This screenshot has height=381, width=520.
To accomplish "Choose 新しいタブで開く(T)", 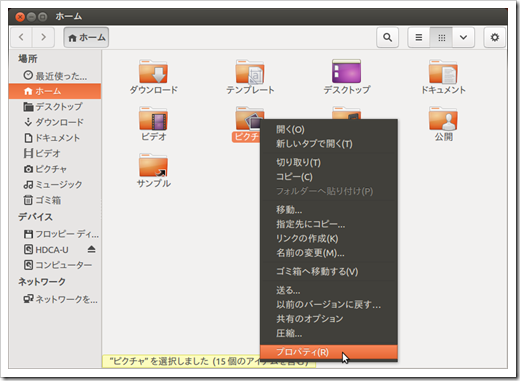I will tap(329, 144).
